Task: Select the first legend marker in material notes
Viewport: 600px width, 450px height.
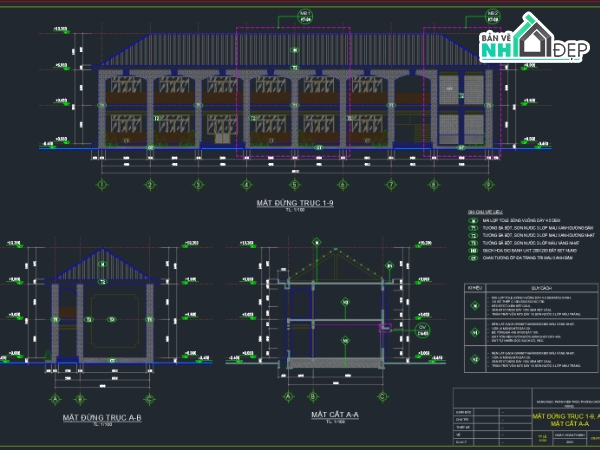Action: (x=473, y=220)
